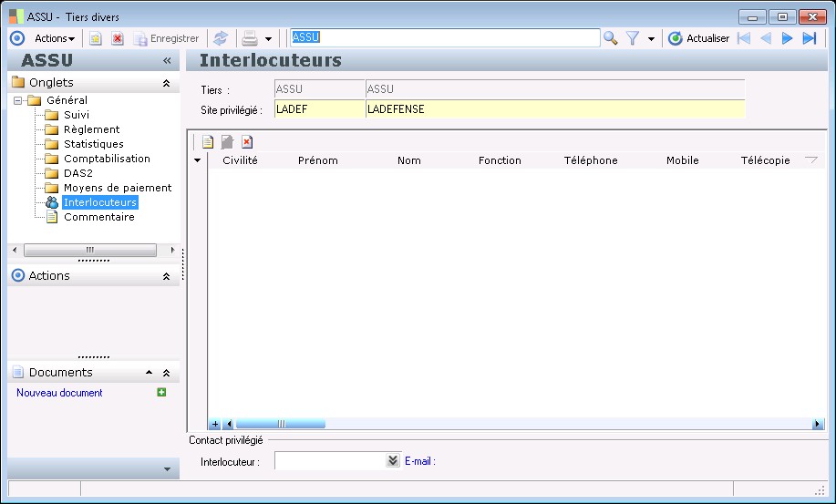Sort by Mobile column header
Screen dimensions: 836x504
pyautogui.click(x=683, y=160)
